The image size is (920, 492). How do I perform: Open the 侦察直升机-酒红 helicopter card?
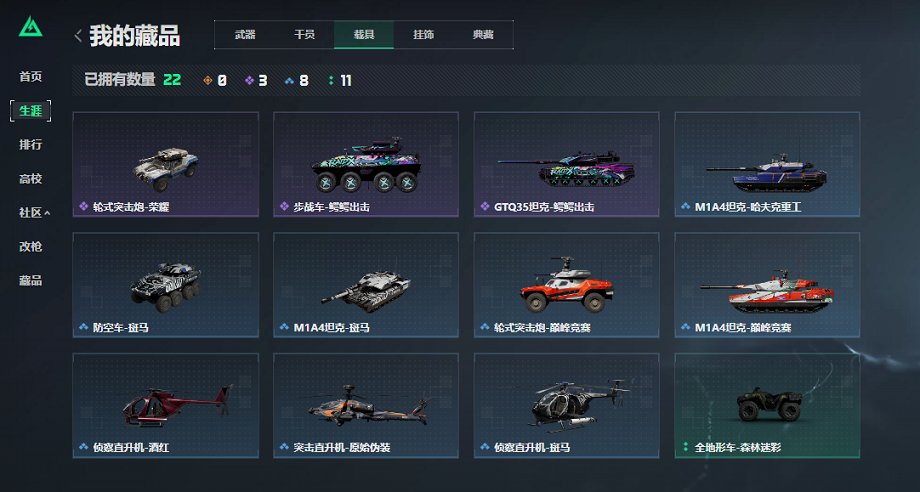point(165,405)
